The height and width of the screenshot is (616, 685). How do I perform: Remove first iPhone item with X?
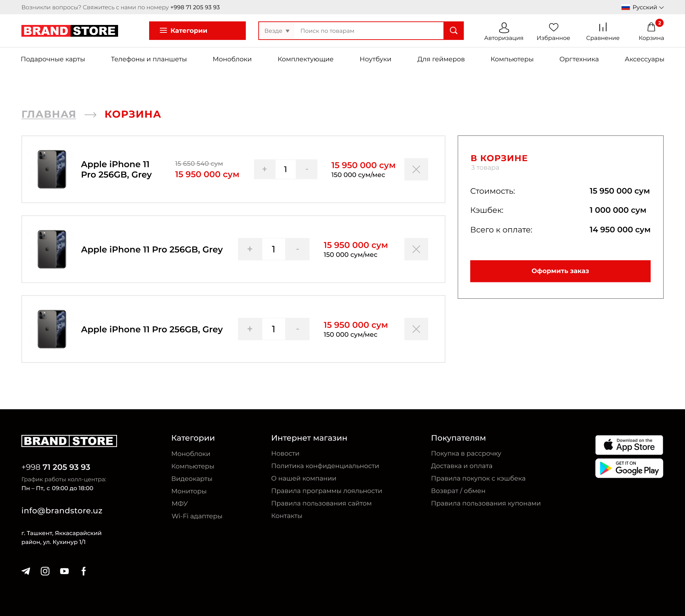416,169
